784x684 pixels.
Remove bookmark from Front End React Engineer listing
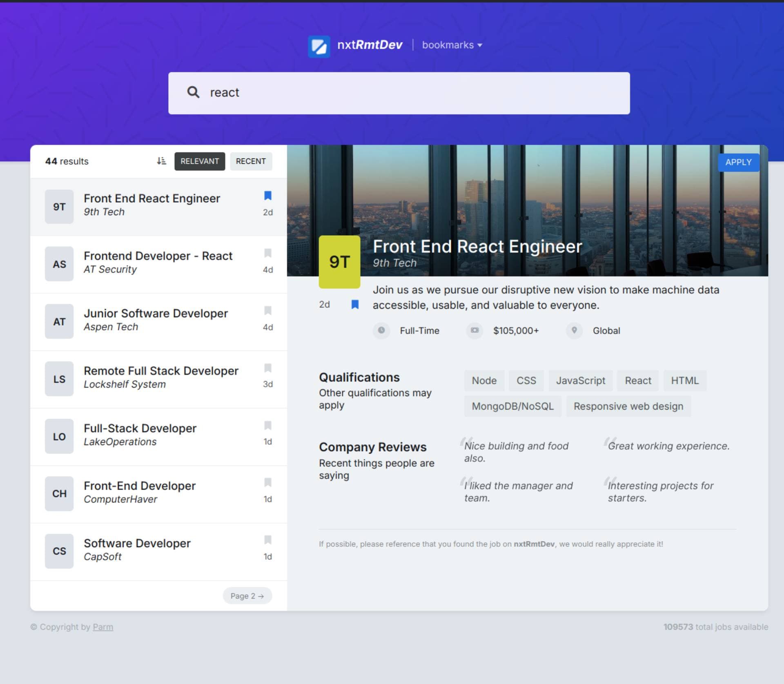[268, 196]
